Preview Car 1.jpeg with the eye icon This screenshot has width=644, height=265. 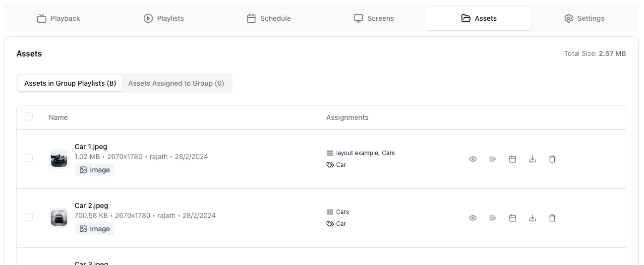pos(473,159)
